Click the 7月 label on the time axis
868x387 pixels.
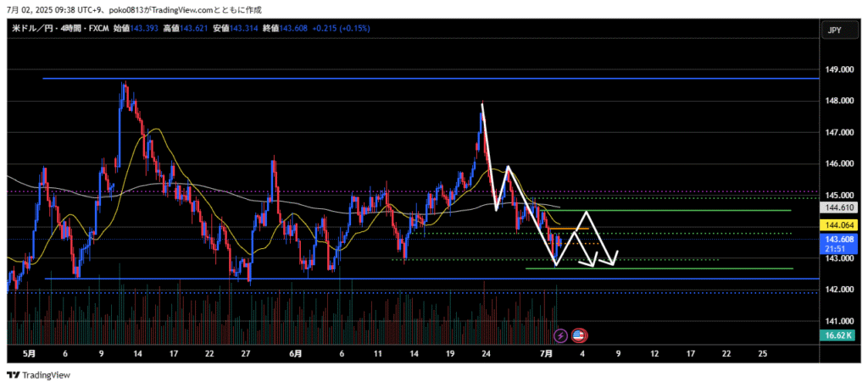[548, 352]
